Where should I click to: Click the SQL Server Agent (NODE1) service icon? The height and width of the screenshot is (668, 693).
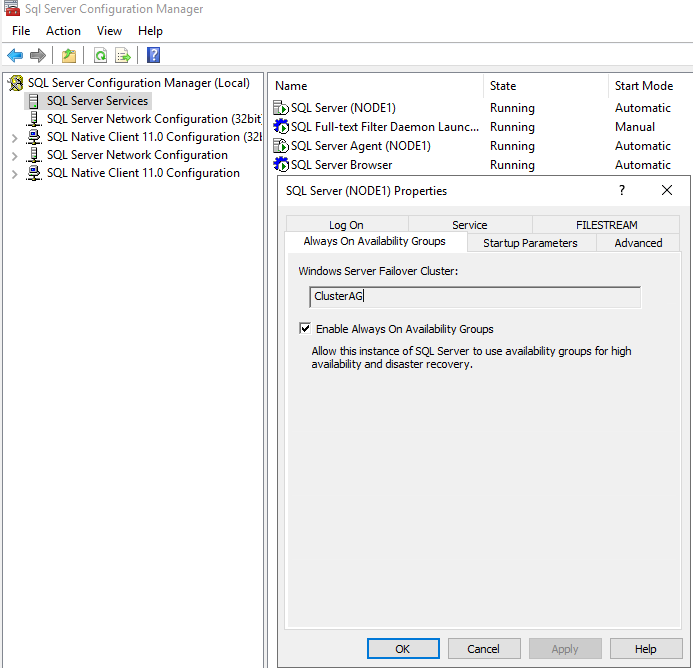[x=281, y=146]
